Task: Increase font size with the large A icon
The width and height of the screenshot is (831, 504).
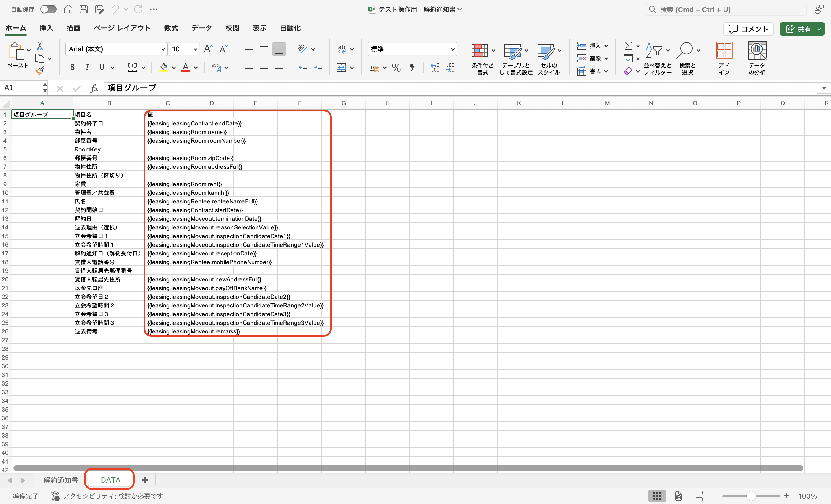Action: coord(208,49)
